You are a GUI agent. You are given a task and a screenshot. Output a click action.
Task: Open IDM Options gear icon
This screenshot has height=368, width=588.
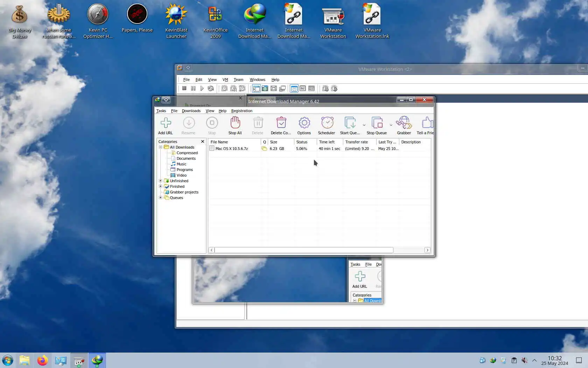point(304,123)
